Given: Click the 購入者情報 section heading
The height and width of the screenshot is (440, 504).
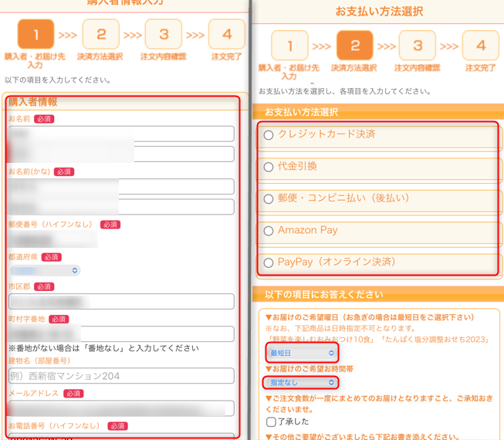Looking at the screenshot, I should pyautogui.click(x=32, y=102).
